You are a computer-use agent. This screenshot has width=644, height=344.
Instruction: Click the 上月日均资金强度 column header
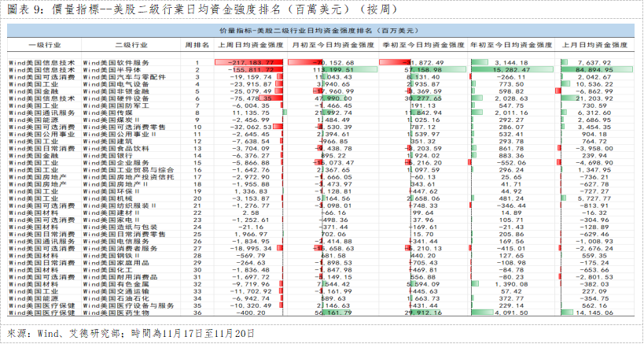(x=594, y=45)
